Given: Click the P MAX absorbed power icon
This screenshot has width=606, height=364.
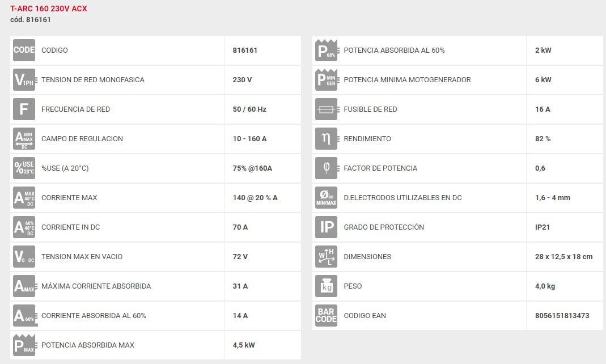Looking at the screenshot, I should pyautogui.click(x=24, y=345).
